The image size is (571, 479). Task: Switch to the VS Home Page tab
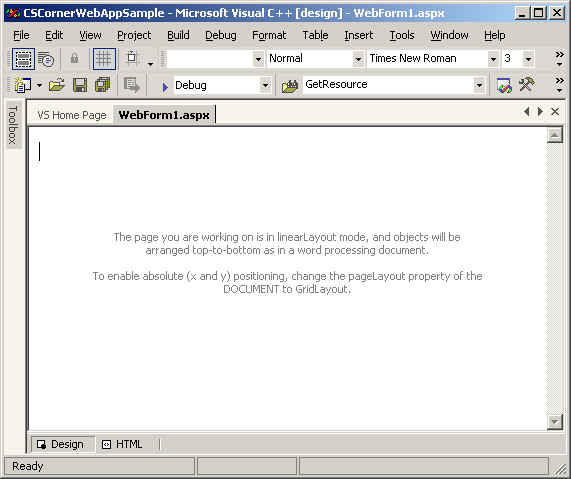pyautogui.click(x=72, y=115)
